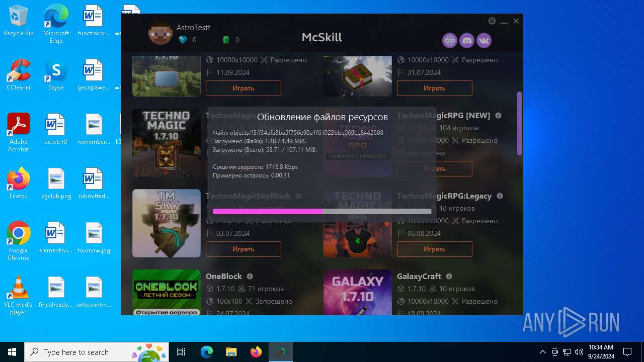Focus the taskbar search box

[x=98, y=352]
